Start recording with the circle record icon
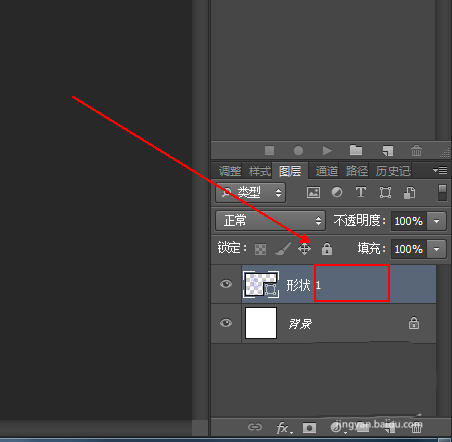452x442 pixels. [x=298, y=151]
